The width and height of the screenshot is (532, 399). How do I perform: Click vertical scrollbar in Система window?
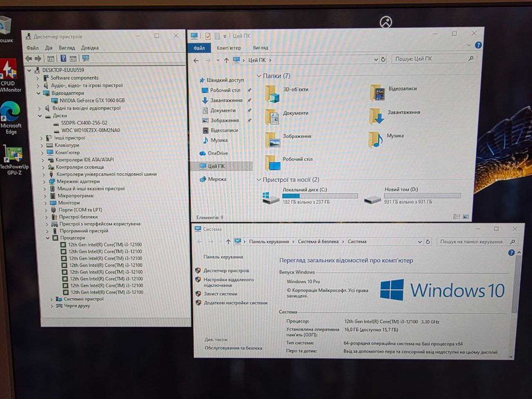[x=515, y=285]
